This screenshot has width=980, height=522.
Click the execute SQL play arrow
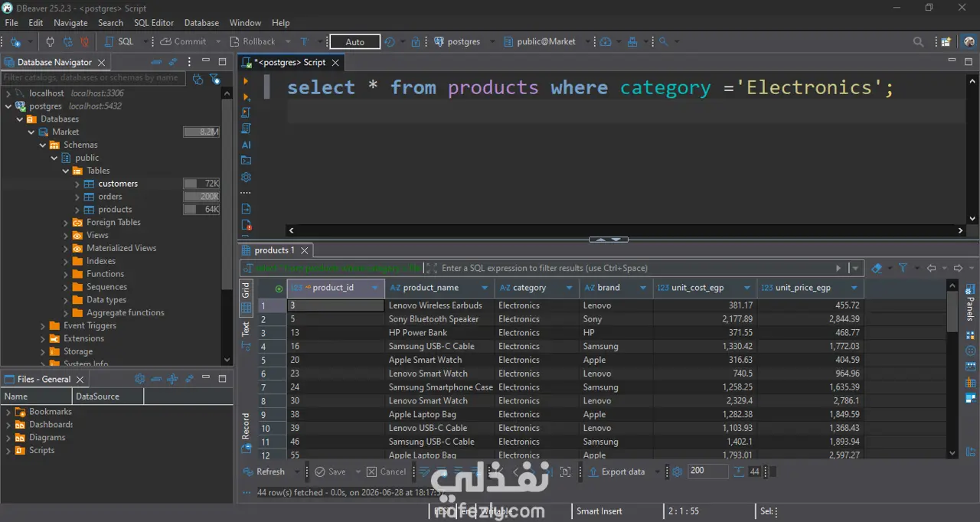246,81
